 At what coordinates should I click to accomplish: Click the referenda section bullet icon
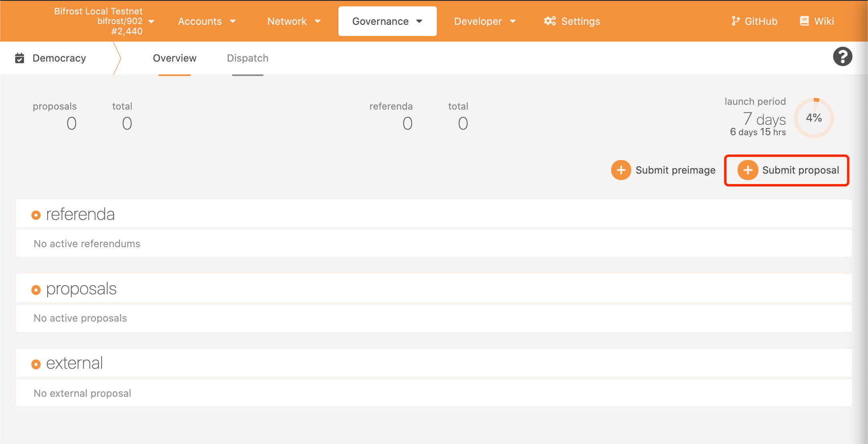[x=36, y=215]
